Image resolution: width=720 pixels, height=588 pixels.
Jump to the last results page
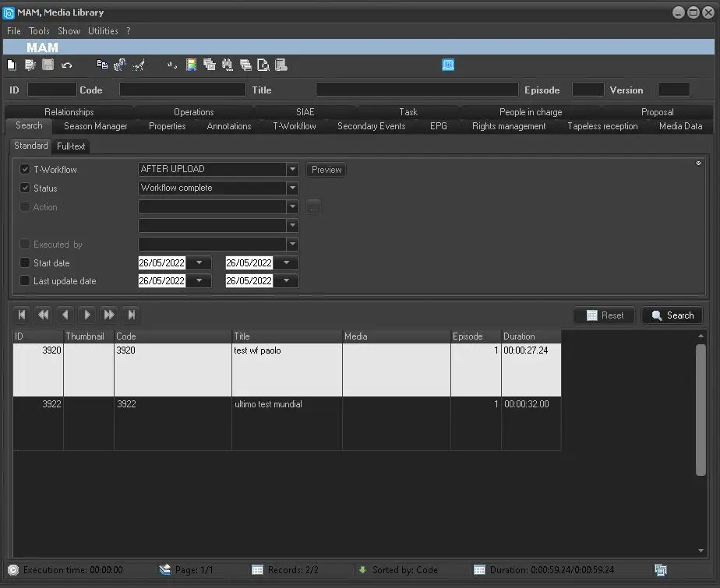(x=132, y=315)
